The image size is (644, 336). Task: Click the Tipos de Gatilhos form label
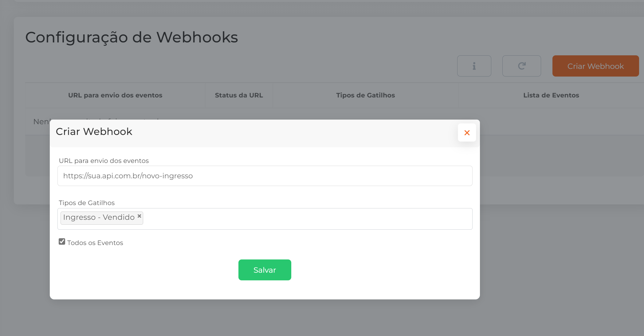[x=87, y=203]
